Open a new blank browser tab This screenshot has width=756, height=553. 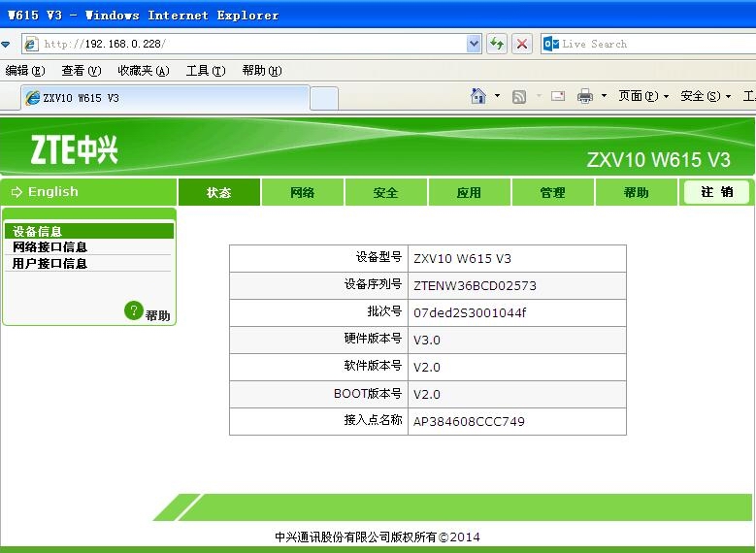pyautogui.click(x=323, y=98)
